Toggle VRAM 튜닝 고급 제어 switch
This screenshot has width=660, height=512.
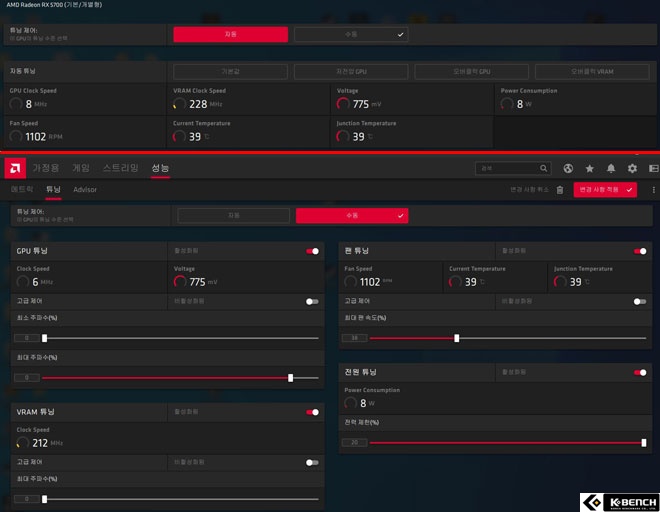312,463
